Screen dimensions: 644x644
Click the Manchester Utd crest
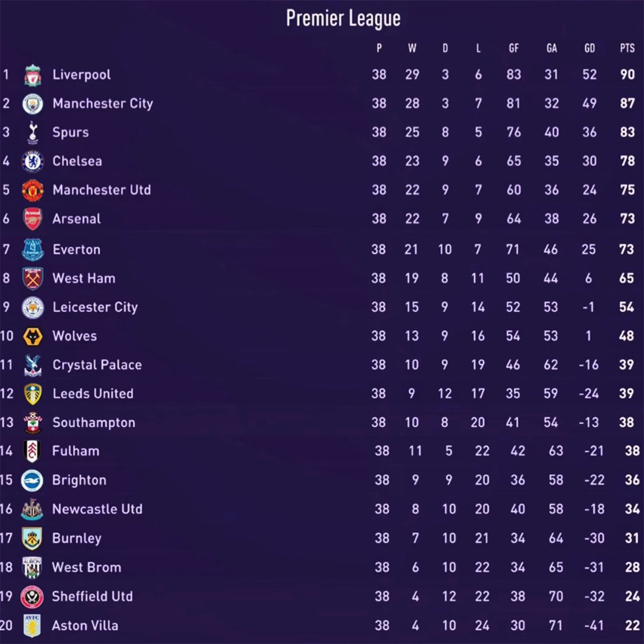(32, 190)
